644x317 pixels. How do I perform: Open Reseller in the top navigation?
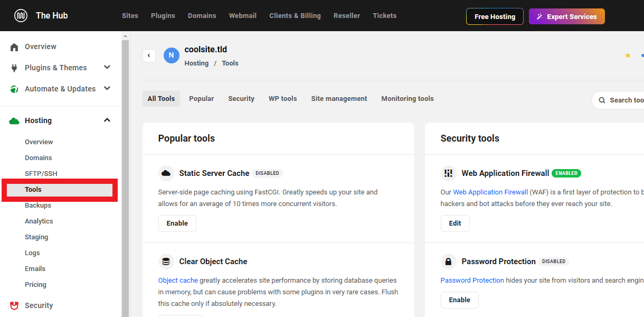coord(347,16)
